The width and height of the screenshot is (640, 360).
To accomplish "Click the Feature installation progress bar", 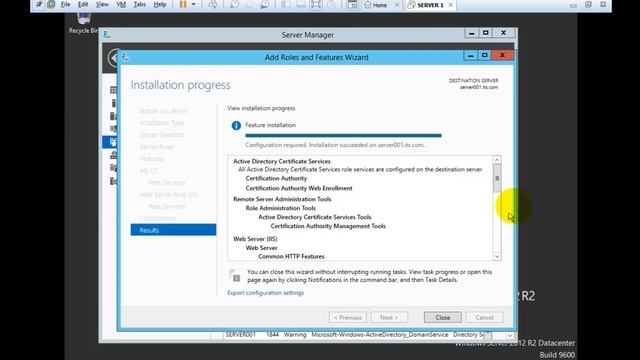I will coord(343,135).
